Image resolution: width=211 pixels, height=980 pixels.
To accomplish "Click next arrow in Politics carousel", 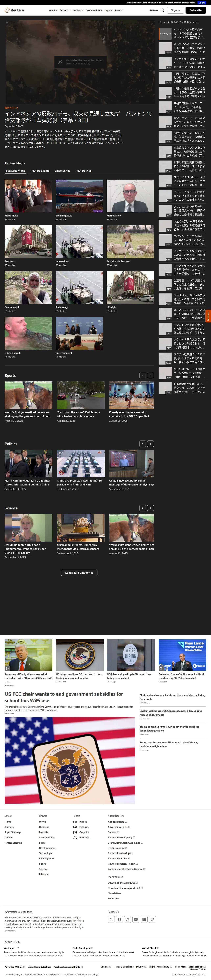I will pyautogui.click(x=150, y=444).
